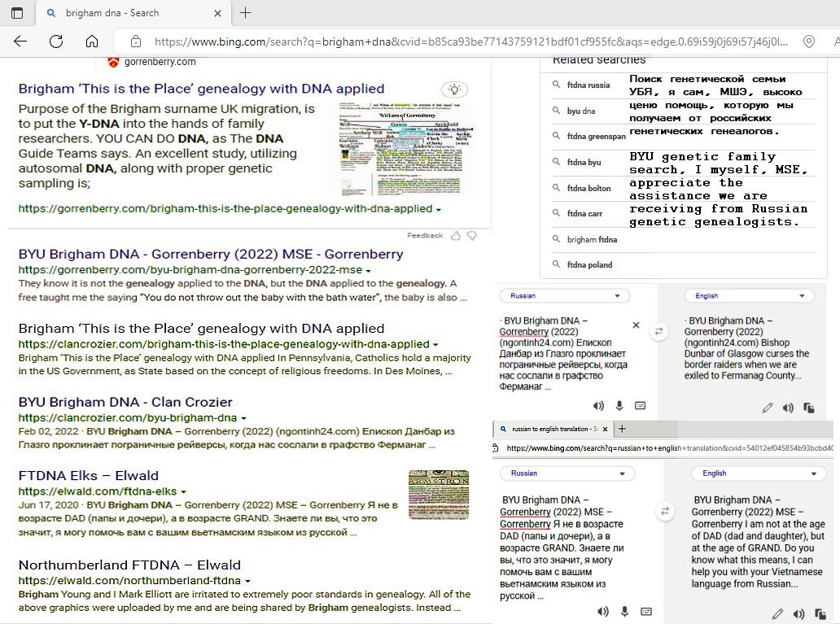Open upper English language dropdown
Screen dimensions: 840x624
749,295
